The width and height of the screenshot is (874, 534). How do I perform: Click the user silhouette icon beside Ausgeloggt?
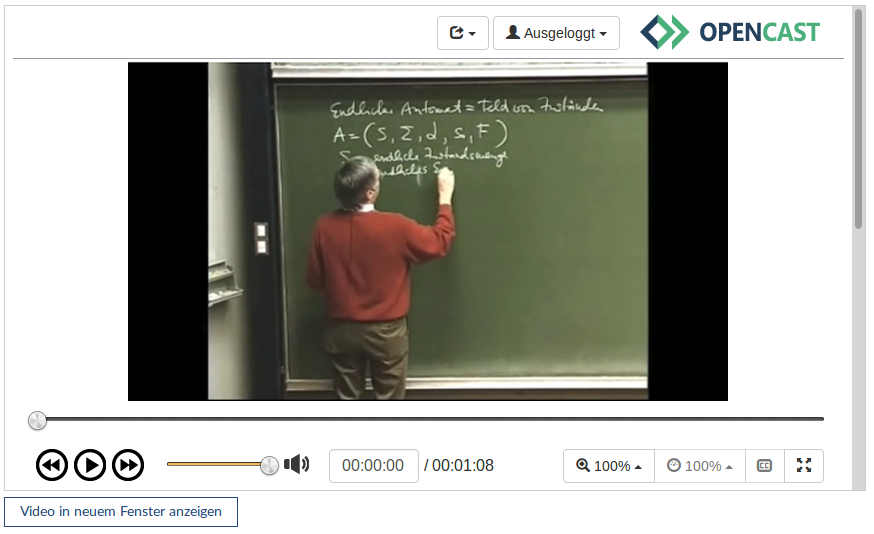coord(513,33)
